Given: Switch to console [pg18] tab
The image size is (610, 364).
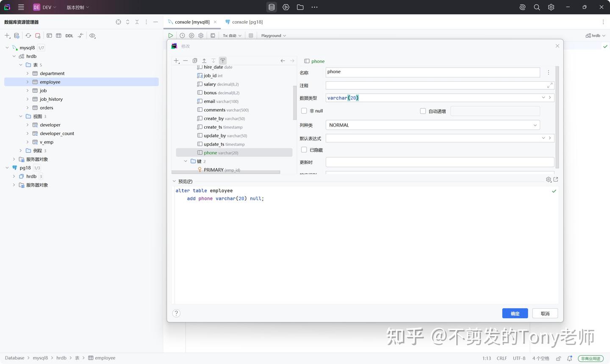Looking at the screenshot, I should point(247,22).
